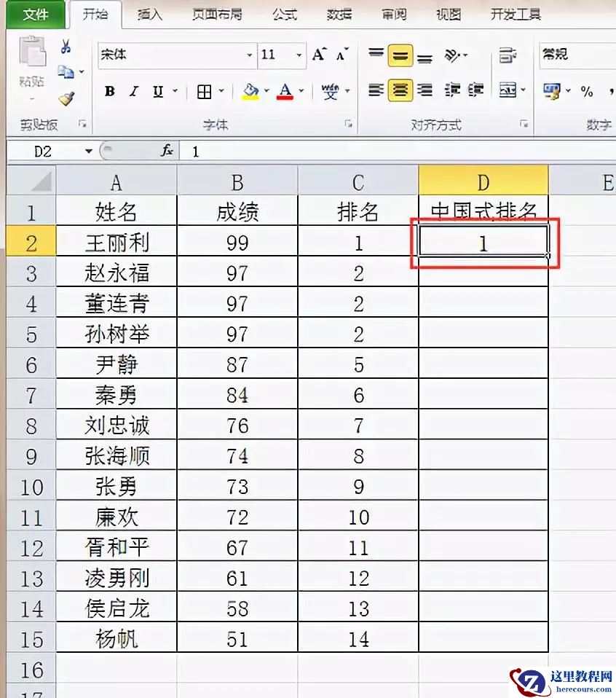Screen dimensions: 616x698
Task: Select column B header
Action: click(x=237, y=181)
